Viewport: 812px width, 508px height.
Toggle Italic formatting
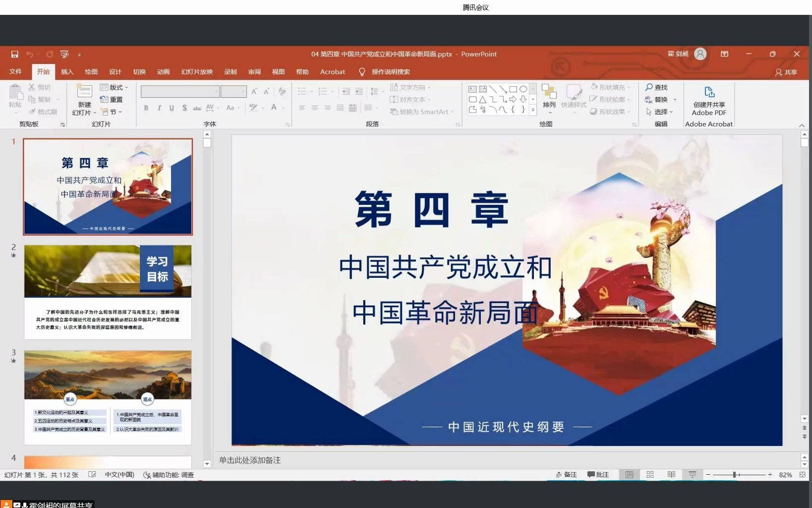coord(159,108)
